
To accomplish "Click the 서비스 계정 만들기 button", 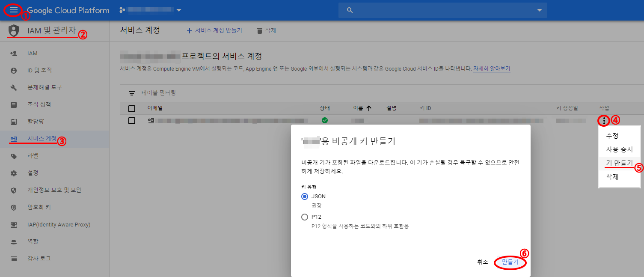I will coord(214,30).
